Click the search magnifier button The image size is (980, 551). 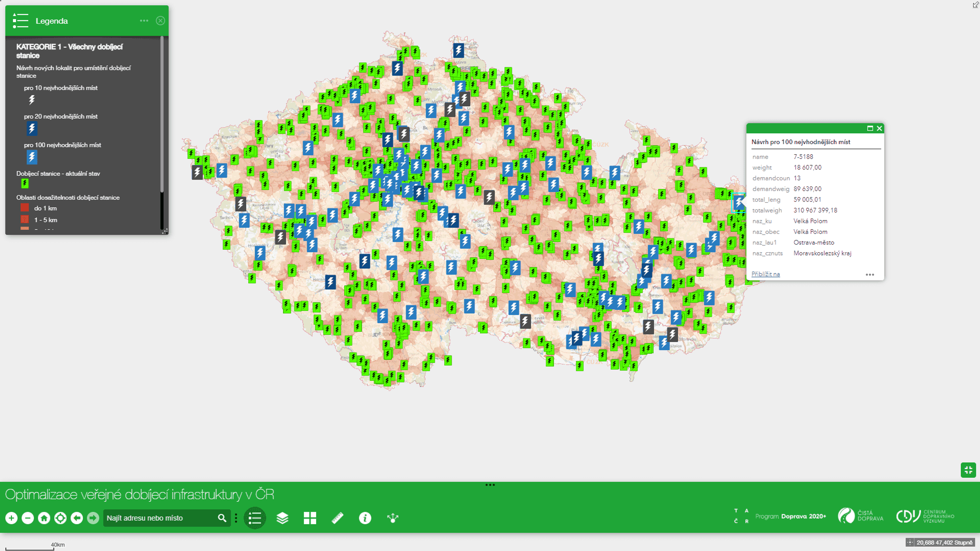[x=222, y=518]
